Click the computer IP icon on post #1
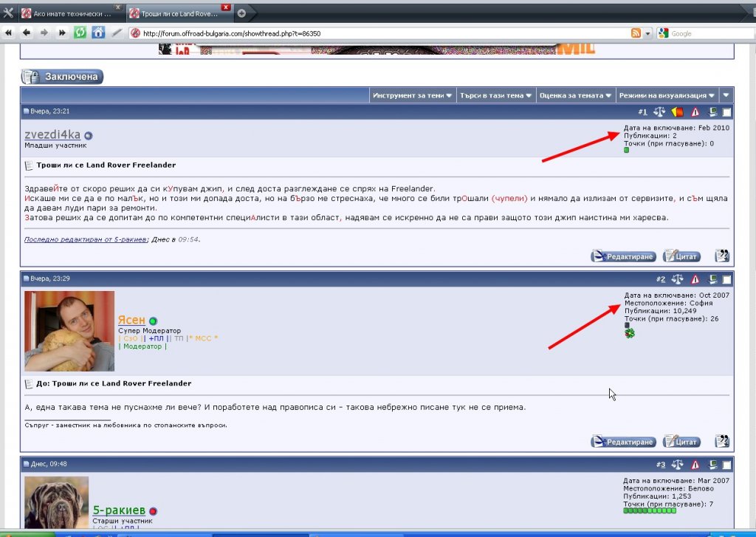 point(712,112)
